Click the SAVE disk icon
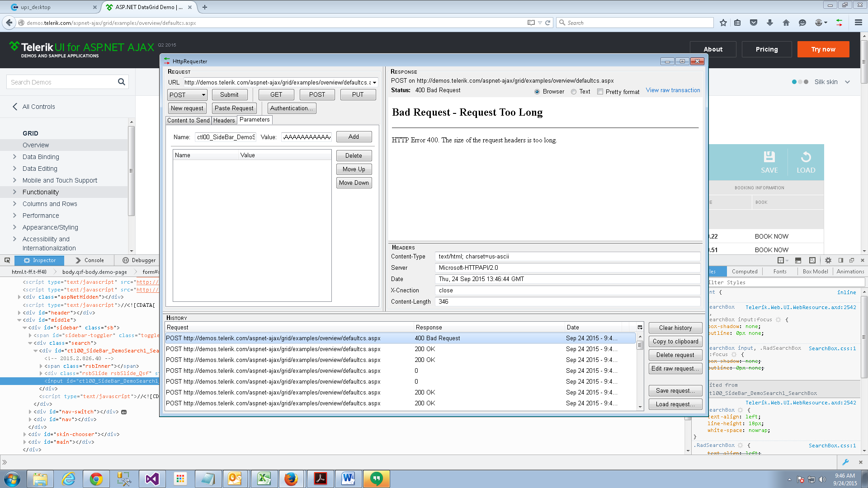The height and width of the screenshot is (488, 868). 769,157
